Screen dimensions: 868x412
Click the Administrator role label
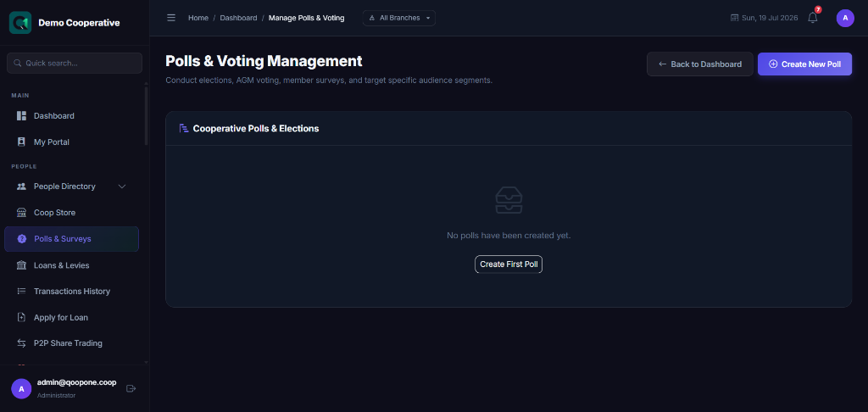coord(57,395)
